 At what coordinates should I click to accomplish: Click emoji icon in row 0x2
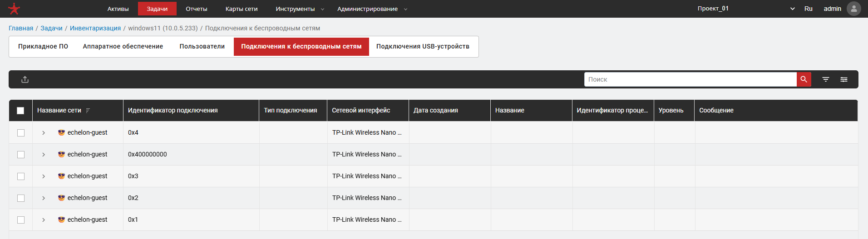(x=61, y=198)
